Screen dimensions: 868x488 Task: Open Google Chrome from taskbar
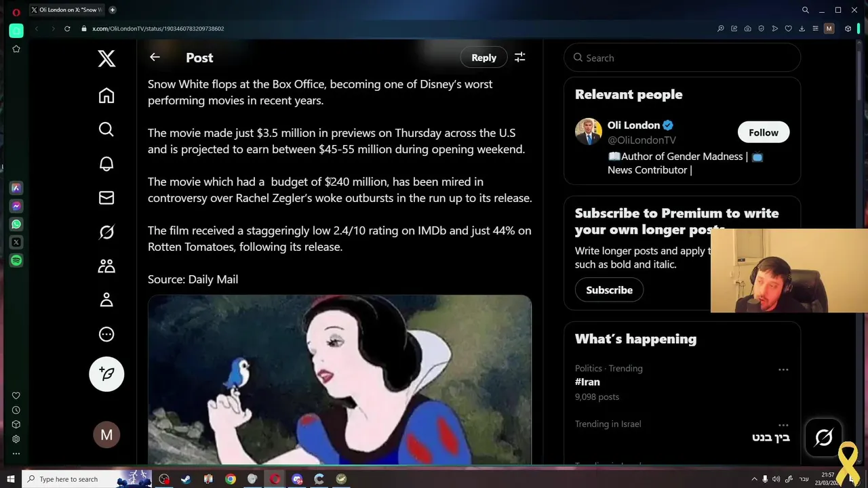coord(231,479)
